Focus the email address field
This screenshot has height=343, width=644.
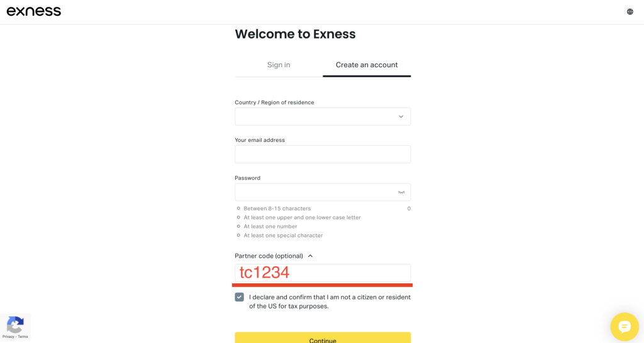point(323,155)
